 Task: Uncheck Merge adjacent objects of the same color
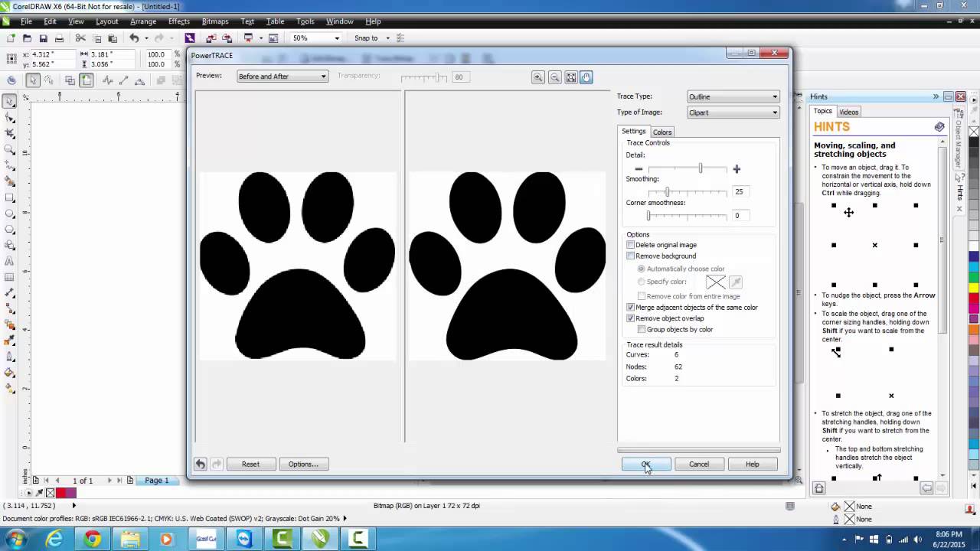631,308
